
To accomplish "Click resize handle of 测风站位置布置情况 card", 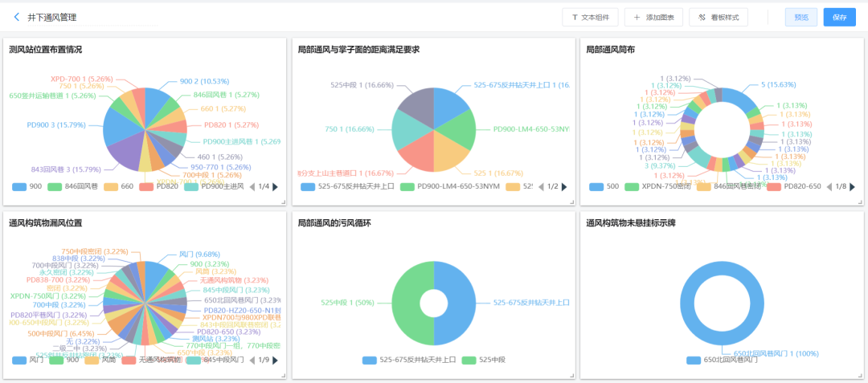I will [x=283, y=203].
